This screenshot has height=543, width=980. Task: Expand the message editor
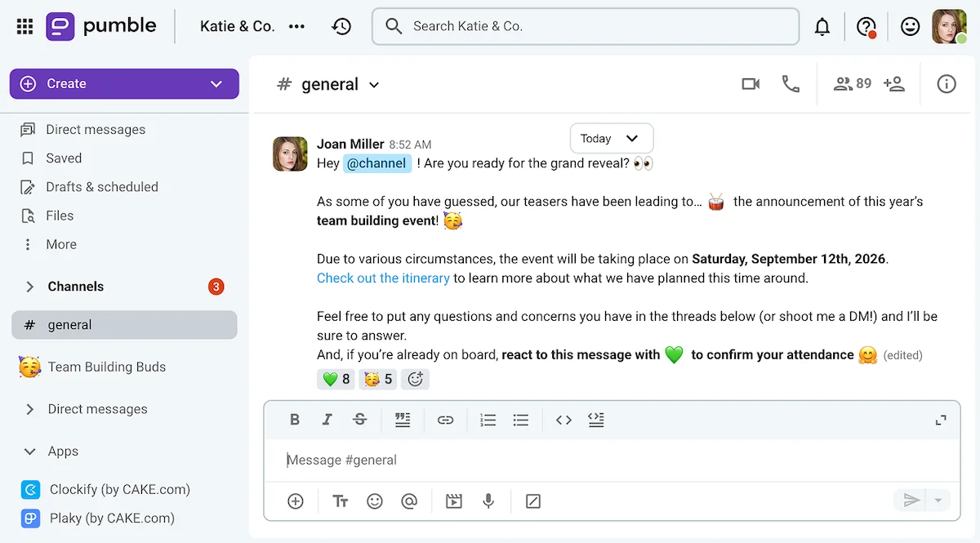coord(941,420)
